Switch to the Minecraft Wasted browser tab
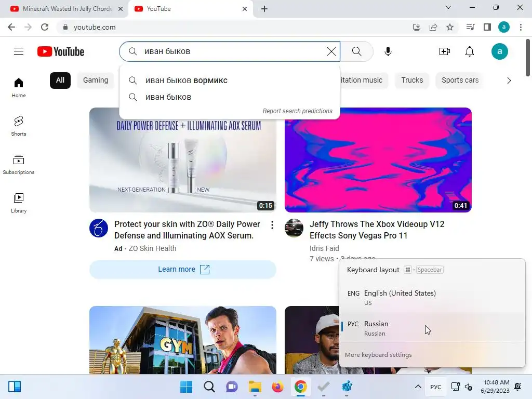Image resolution: width=532 pixels, height=399 pixels. tap(64, 9)
